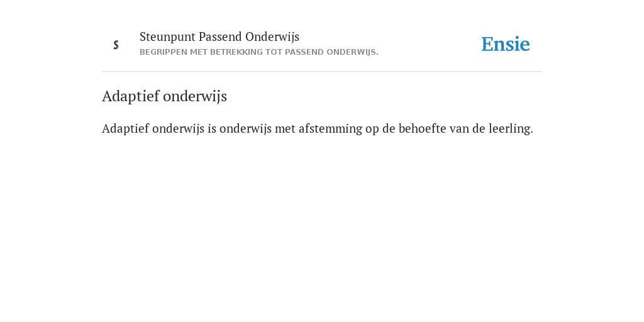Click the Steunpunt 'S' logo icon
The height and width of the screenshot is (322, 644).
(116, 45)
